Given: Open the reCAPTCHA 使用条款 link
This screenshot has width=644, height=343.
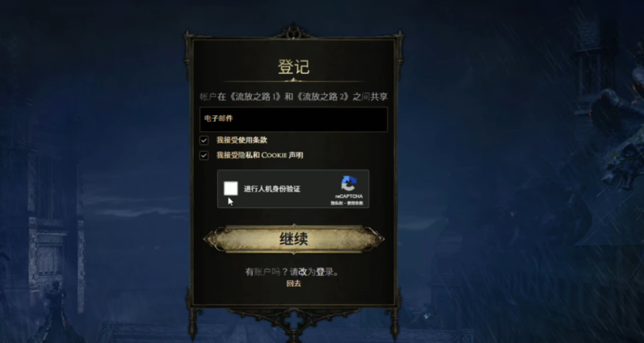Looking at the screenshot, I should (x=355, y=203).
